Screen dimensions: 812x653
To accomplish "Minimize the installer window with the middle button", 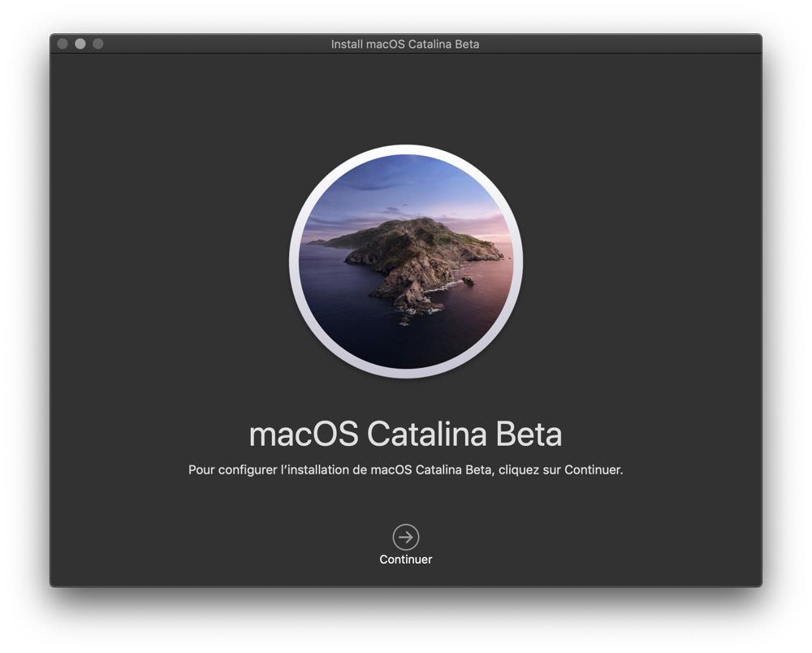I will click(x=80, y=44).
